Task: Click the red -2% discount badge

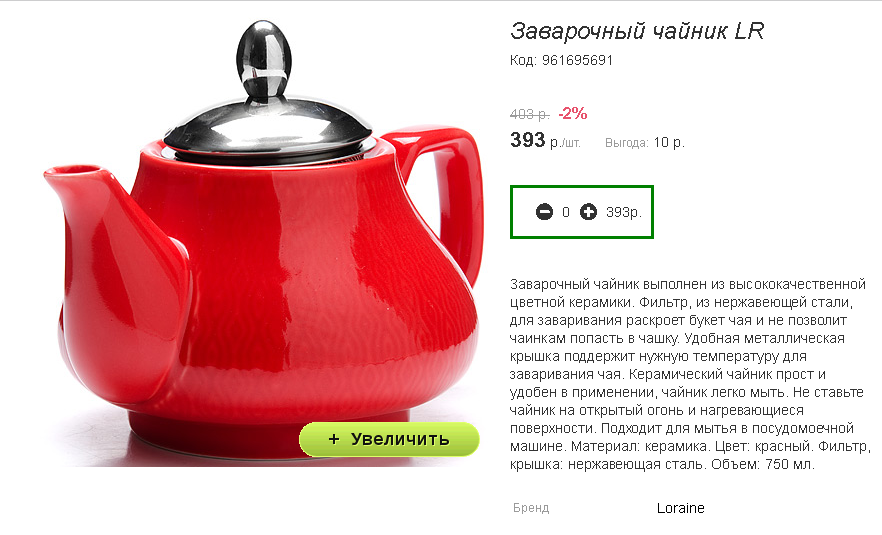Action: point(573,113)
